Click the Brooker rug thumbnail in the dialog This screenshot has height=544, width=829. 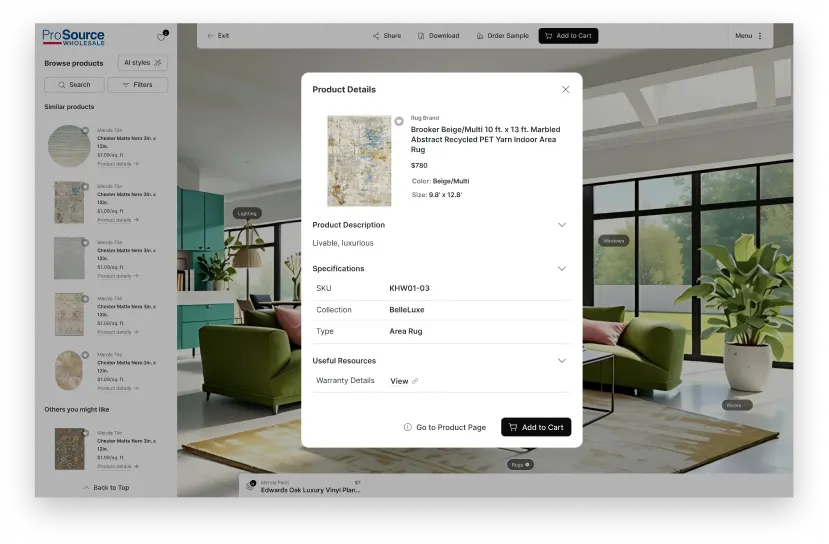(x=359, y=160)
